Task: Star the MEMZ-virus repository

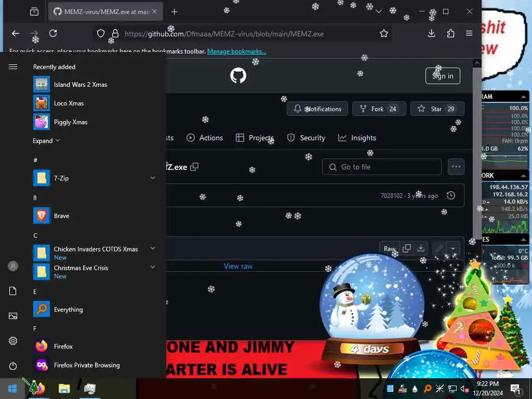Action: click(x=437, y=109)
